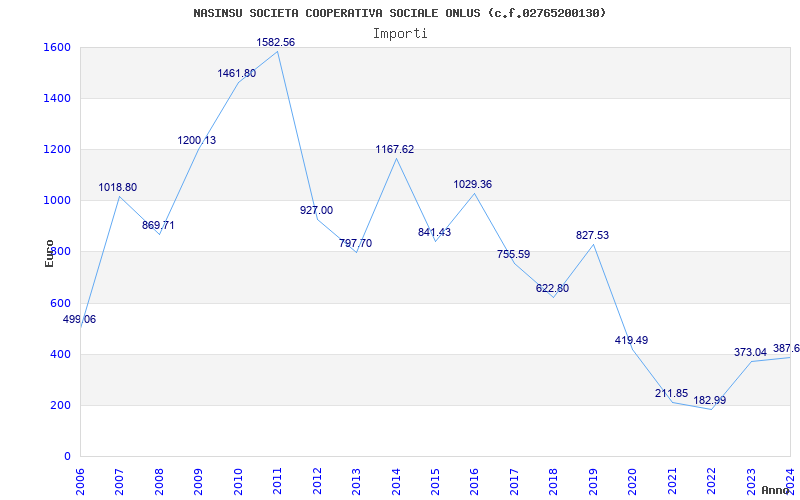The image size is (800, 500).
Task: Select the 1200.13 data label
Action: pos(197,140)
